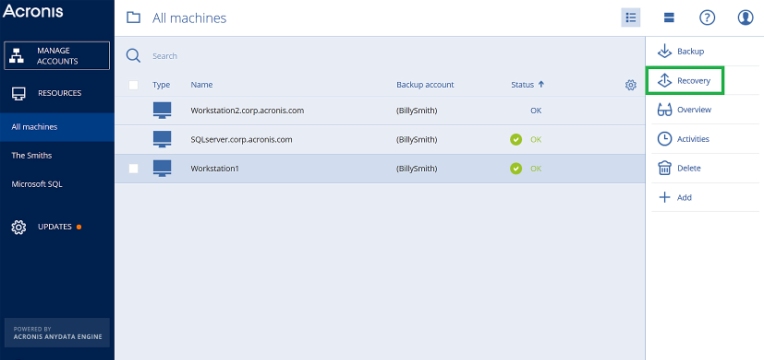Click the Add action

coord(684,198)
